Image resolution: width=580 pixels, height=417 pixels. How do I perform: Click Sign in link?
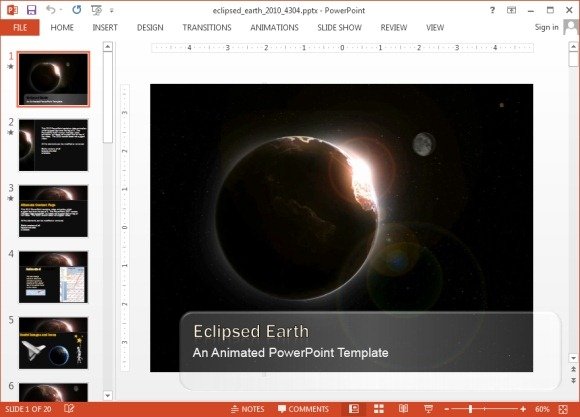point(546,27)
